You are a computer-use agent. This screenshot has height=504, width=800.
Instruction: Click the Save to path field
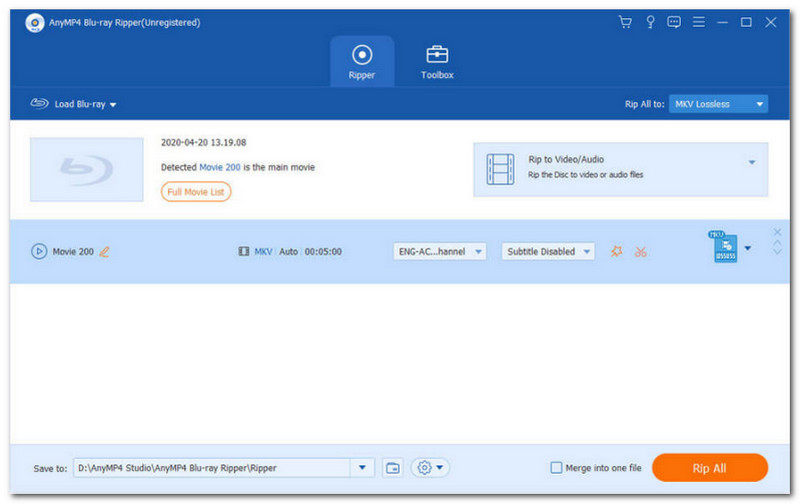pyautogui.click(x=210, y=468)
